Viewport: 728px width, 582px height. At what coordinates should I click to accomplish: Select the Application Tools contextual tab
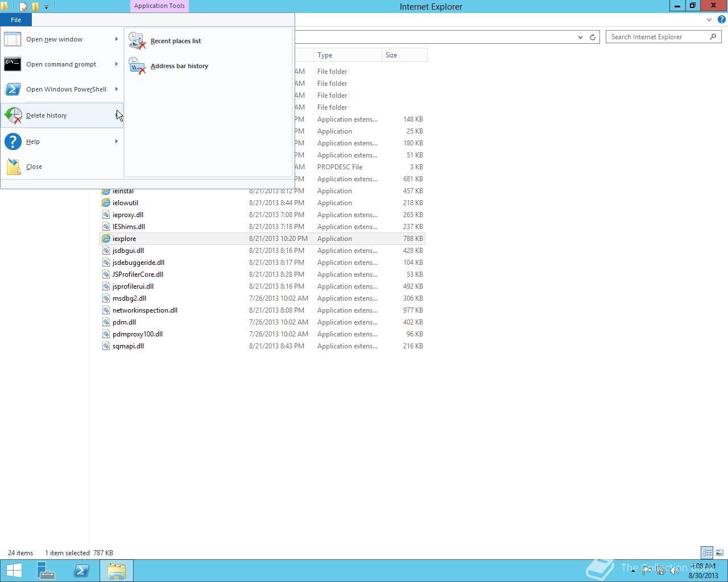tap(159, 6)
